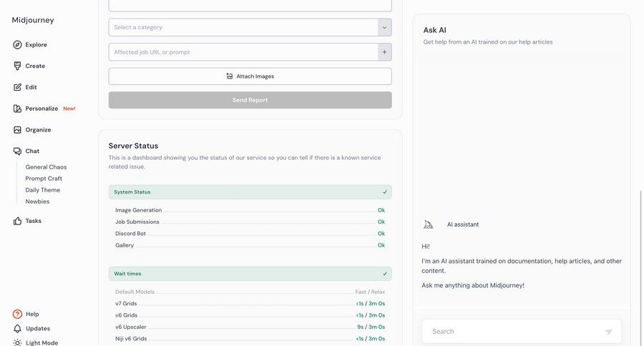Click the Image Generation status row

coord(250,210)
